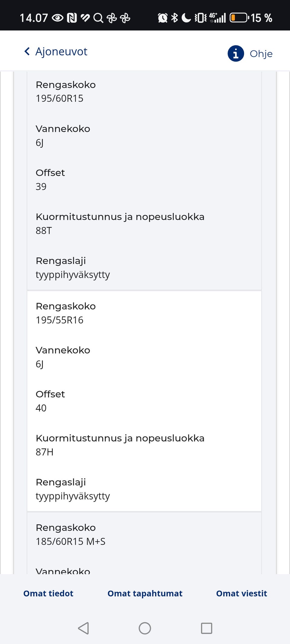Tap the 185/60R15 M+S tire size entry
290x644 pixels.
click(x=70, y=541)
